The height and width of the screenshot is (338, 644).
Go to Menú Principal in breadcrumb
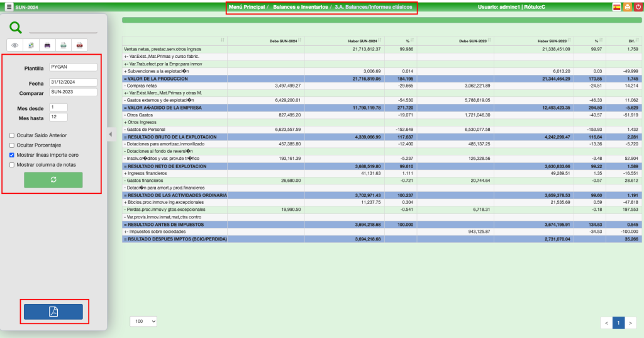pos(245,7)
